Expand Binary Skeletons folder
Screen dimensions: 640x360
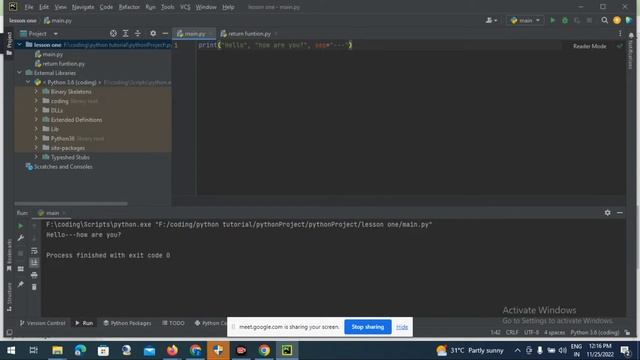(36, 91)
